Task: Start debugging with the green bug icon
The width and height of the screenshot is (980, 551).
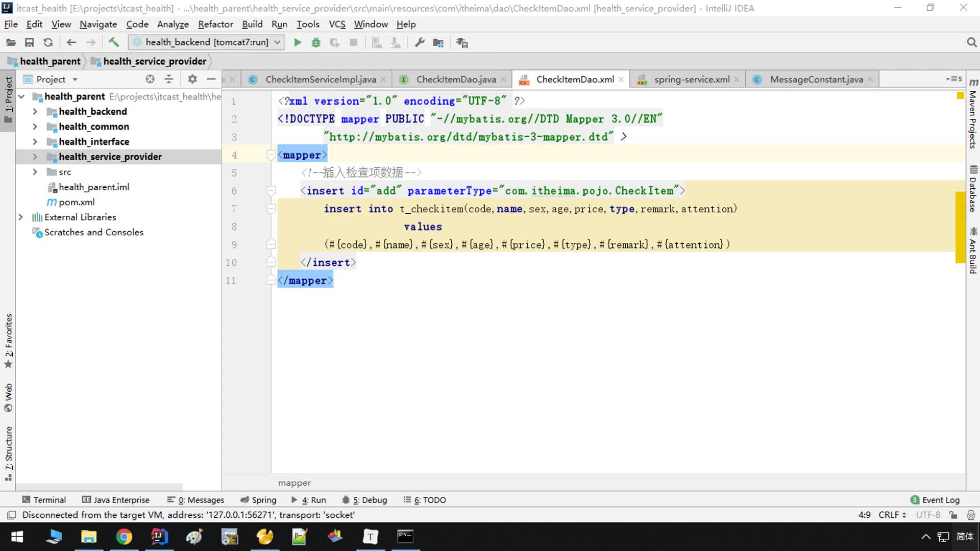Action: point(316,42)
